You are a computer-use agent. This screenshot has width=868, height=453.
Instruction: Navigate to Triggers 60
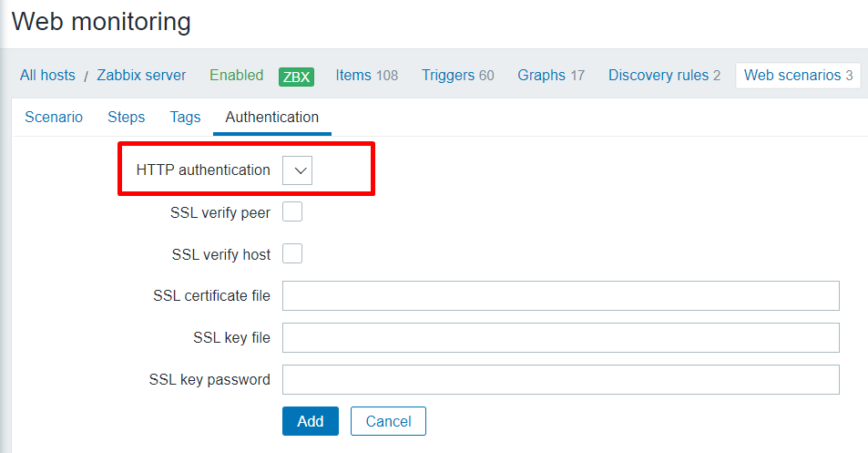point(457,76)
